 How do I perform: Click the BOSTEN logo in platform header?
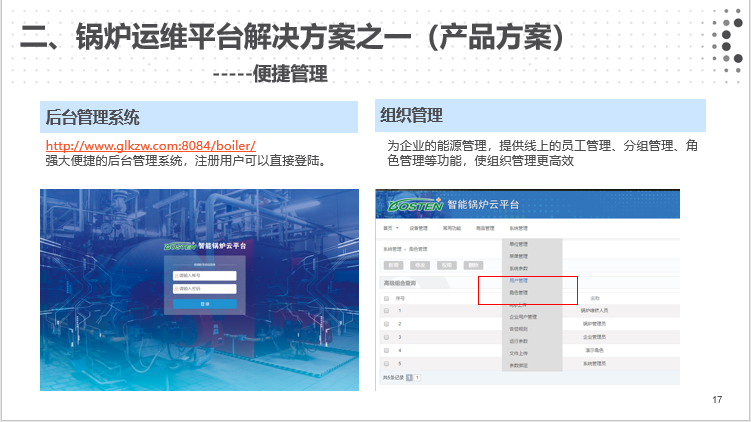415,205
